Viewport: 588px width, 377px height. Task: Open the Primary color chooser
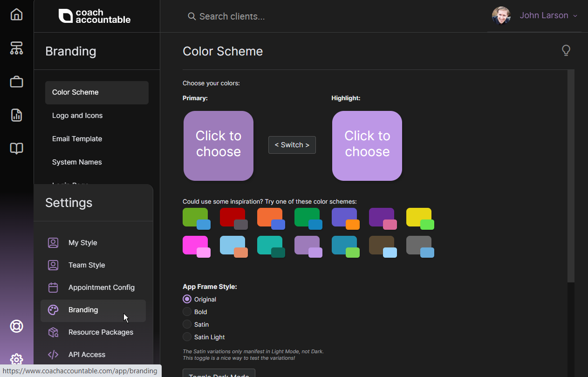click(218, 145)
